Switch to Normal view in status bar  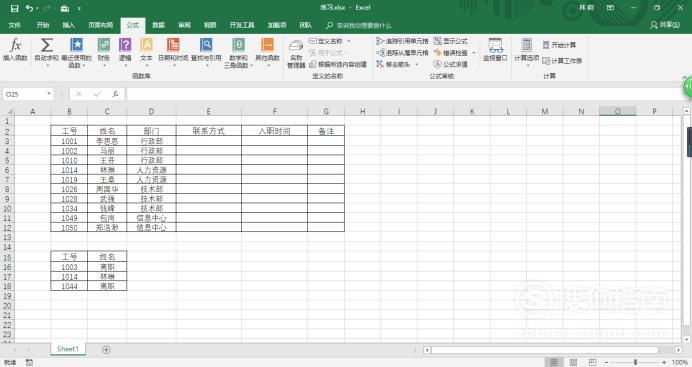pyautogui.click(x=553, y=362)
